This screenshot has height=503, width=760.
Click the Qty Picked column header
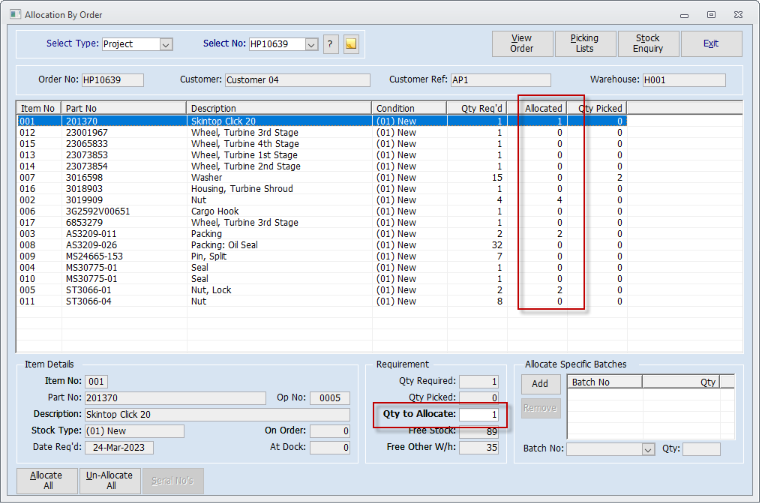597,108
